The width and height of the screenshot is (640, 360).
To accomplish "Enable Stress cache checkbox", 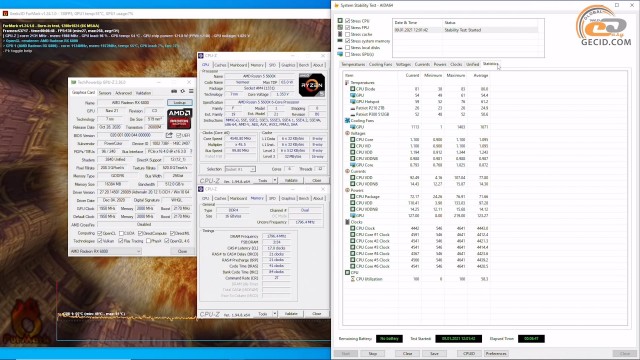I will click(x=347, y=34).
